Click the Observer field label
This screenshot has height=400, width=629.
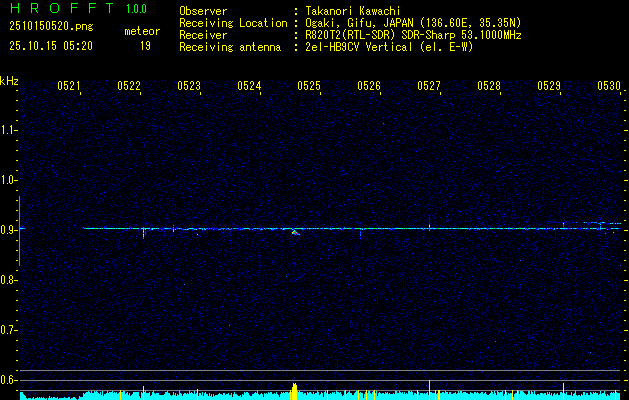pyautogui.click(x=203, y=11)
